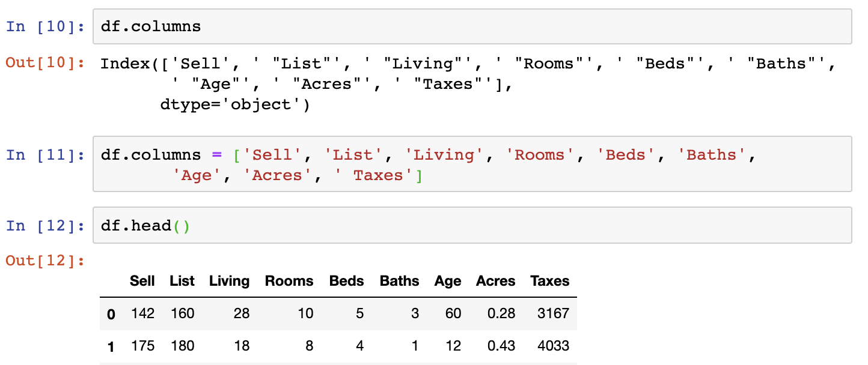Click the Out[12] output prompt
This screenshot has width=868, height=365.
pos(45,261)
